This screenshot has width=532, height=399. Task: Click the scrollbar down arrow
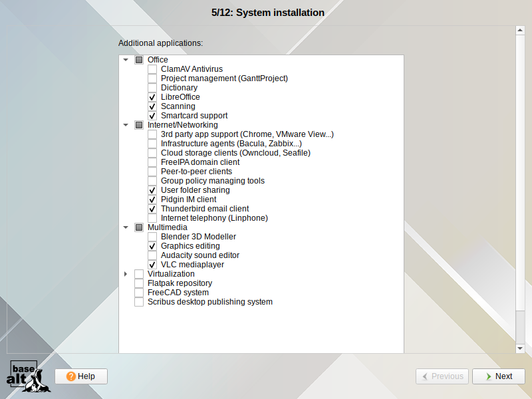pos(520,348)
